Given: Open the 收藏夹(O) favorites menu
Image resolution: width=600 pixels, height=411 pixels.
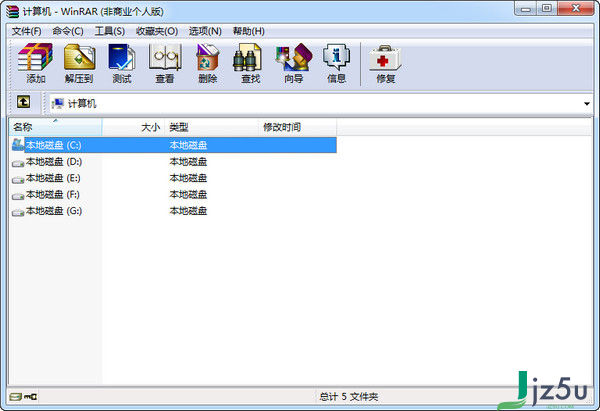Looking at the screenshot, I should tap(157, 31).
